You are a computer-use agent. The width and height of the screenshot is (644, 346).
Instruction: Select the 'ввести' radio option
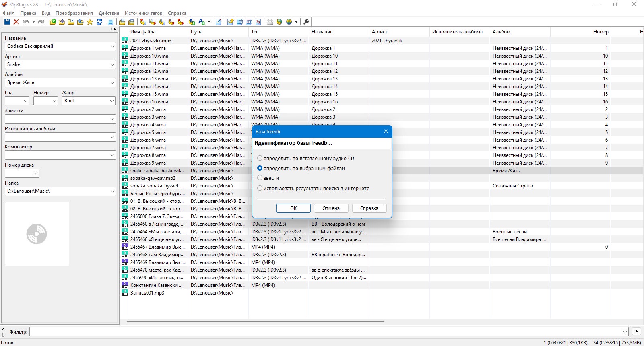point(260,178)
